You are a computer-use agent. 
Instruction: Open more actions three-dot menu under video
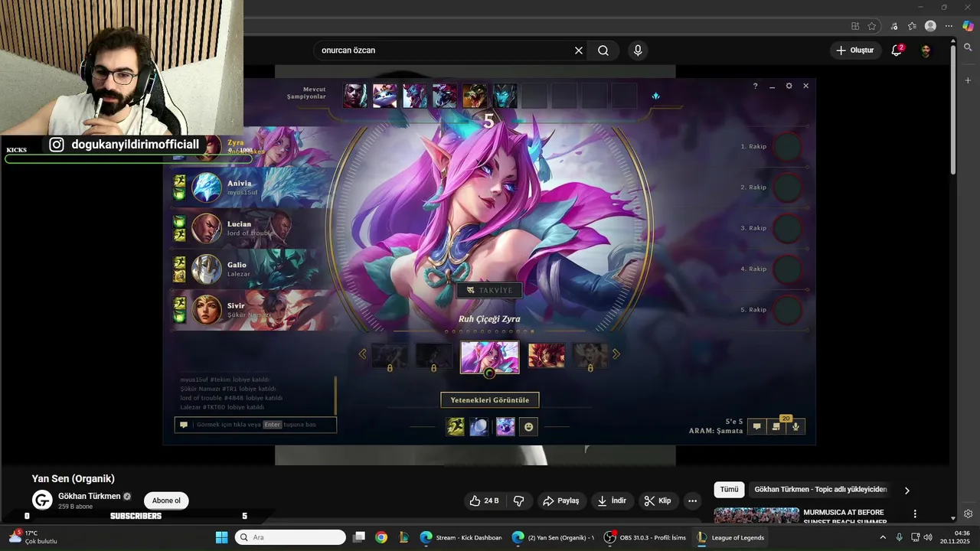692,500
